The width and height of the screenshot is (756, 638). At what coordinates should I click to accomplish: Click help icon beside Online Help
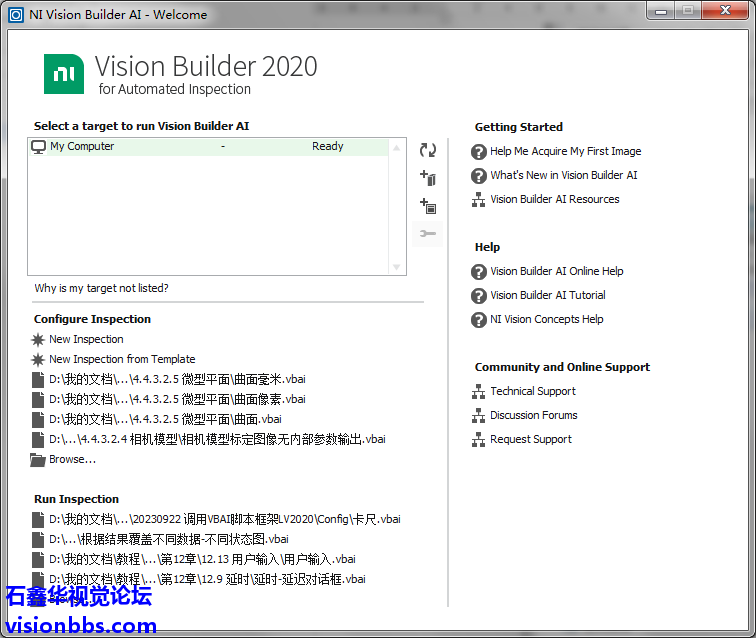click(x=478, y=272)
